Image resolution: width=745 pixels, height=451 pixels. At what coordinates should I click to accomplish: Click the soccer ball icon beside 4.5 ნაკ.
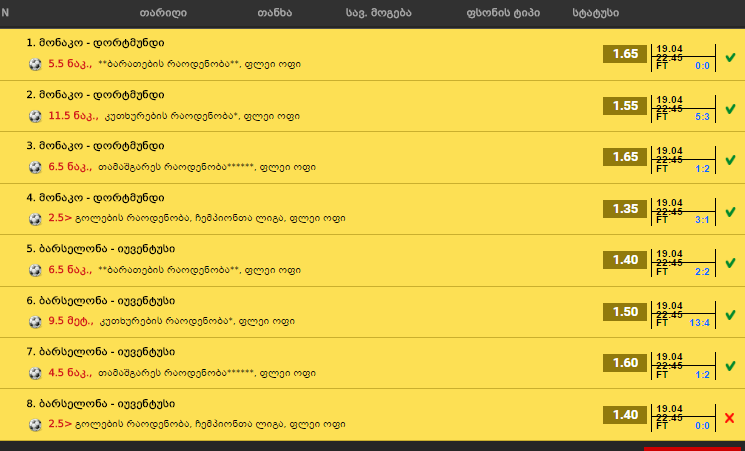point(35,373)
